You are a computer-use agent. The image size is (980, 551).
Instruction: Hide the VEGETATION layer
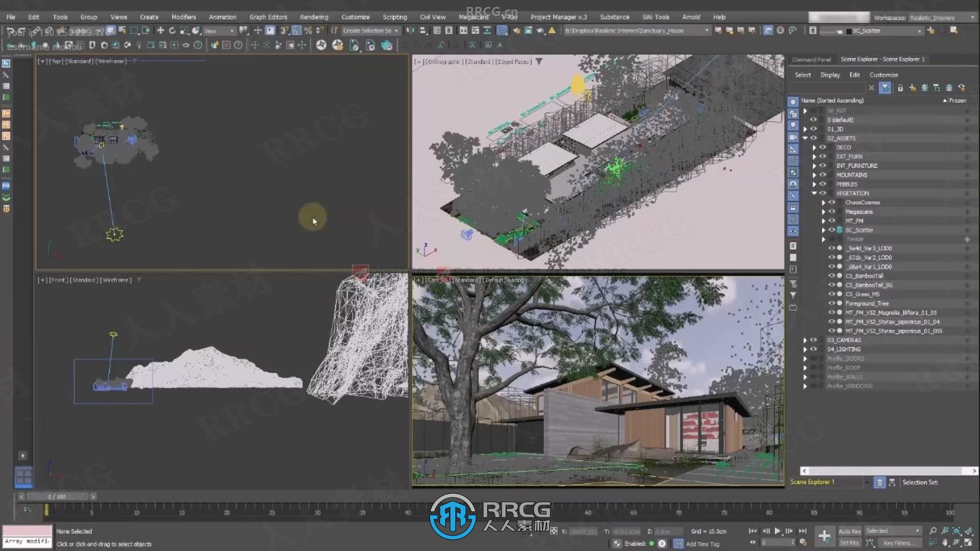pyautogui.click(x=823, y=193)
